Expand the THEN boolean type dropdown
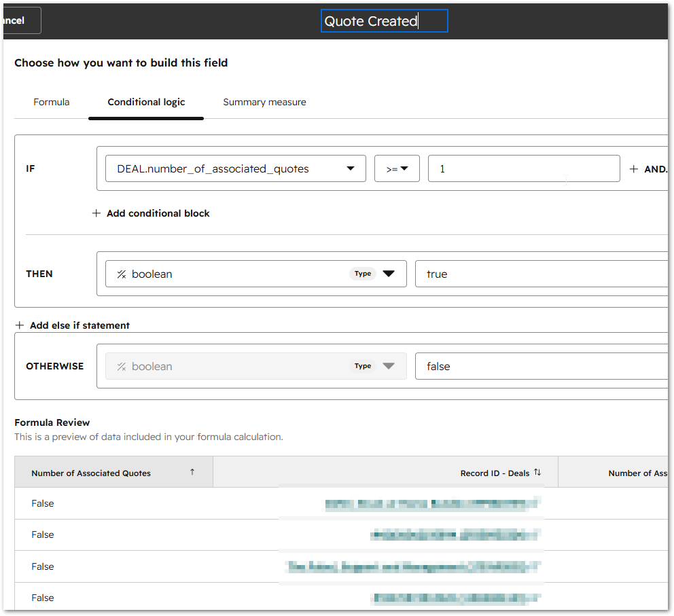674x616 pixels. click(x=255, y=274)
